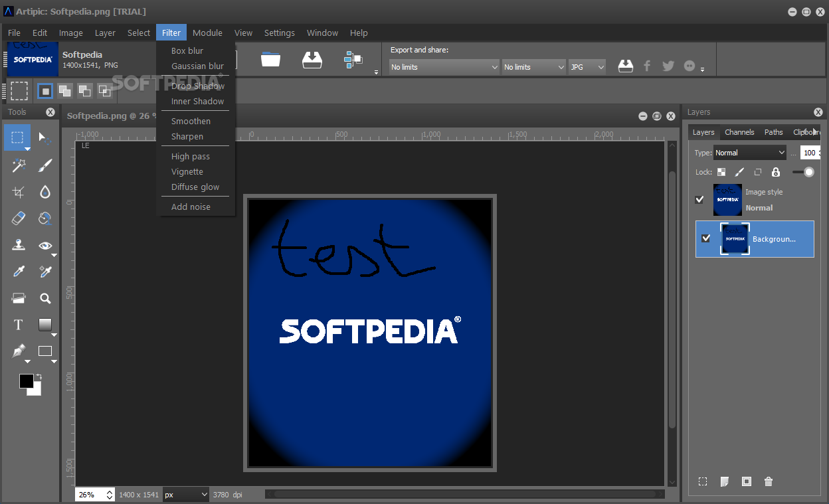
Task: Activate the crop tool
Action: click(x=18, y=192)
